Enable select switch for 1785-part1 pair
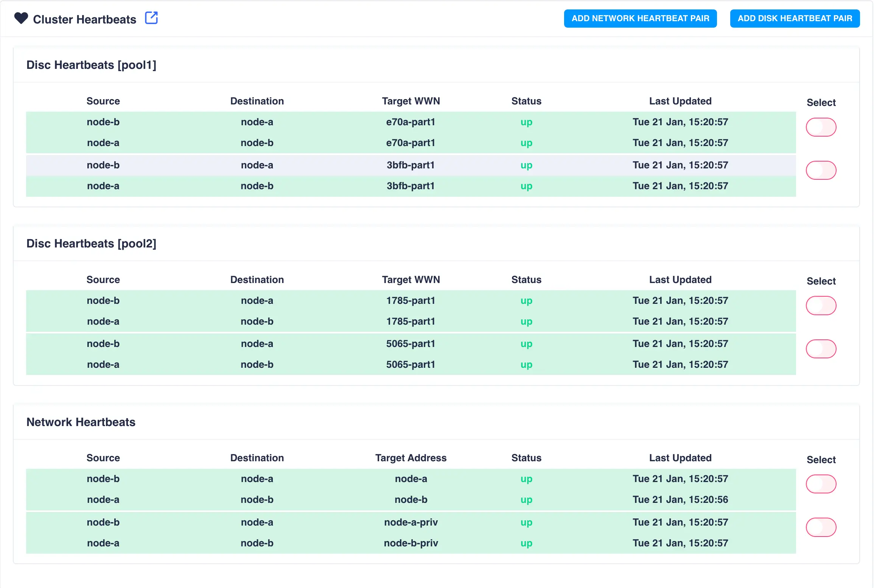Image resolution: width=874 pixels, height=588 pixels. [821, 306]
